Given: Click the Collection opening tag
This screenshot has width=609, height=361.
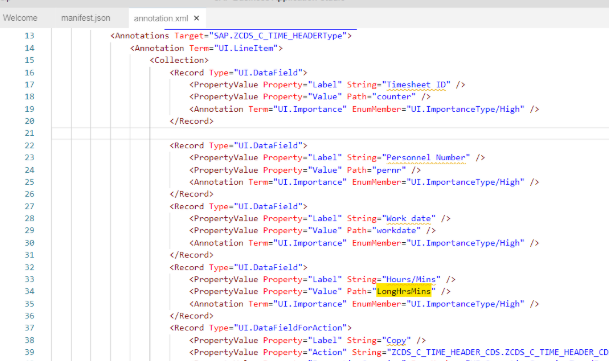Looking at the screenshot, I should pyautogui.click(x=179, y=60).
